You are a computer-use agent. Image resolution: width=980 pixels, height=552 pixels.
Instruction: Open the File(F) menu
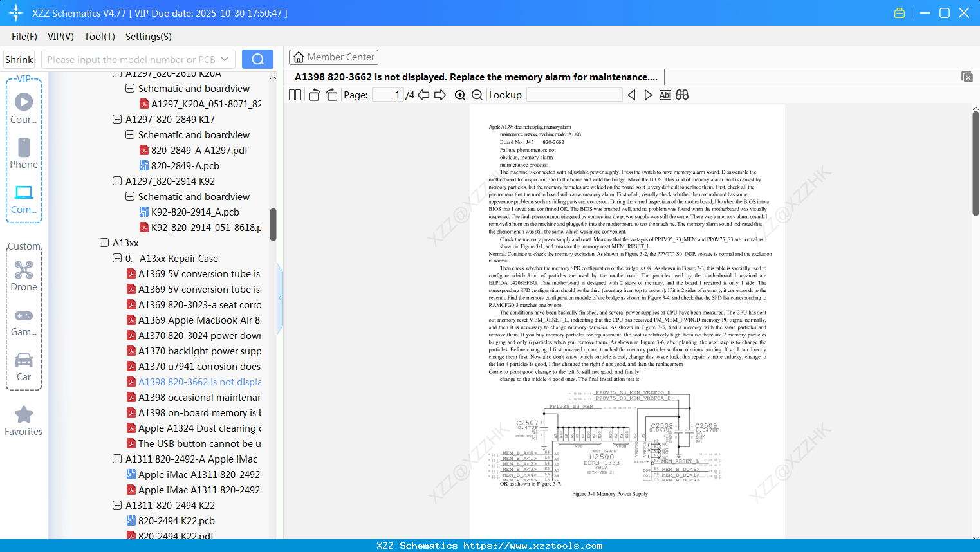coord(24,37)
